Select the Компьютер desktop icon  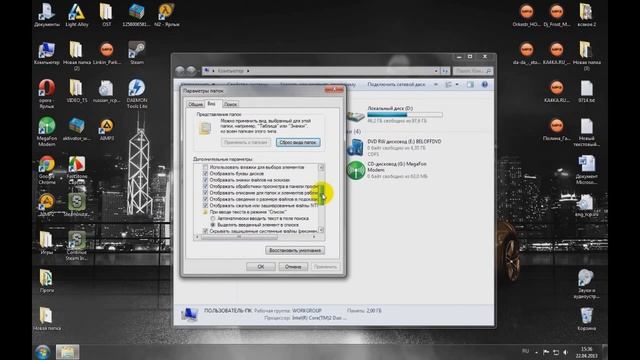[47, 53]
